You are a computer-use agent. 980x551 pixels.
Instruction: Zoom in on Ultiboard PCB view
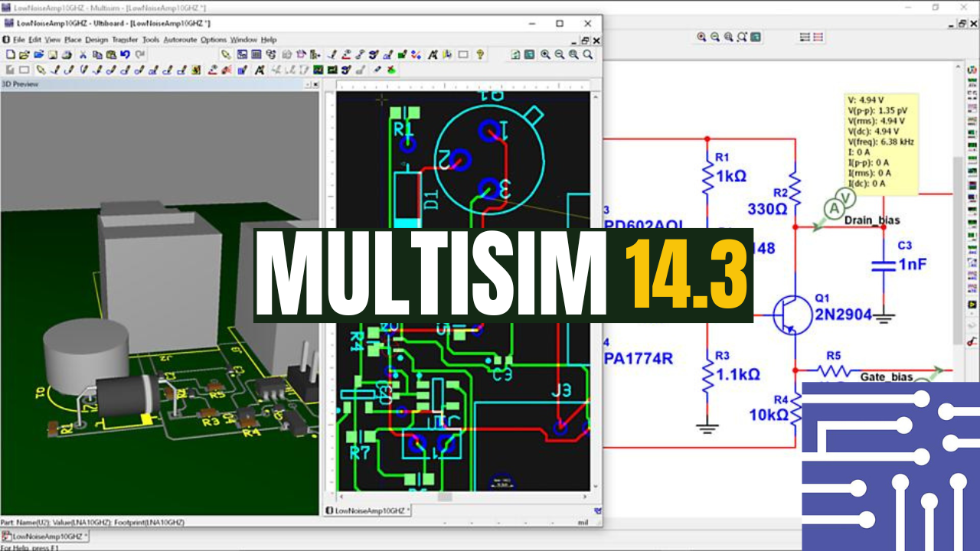[544, 55]
